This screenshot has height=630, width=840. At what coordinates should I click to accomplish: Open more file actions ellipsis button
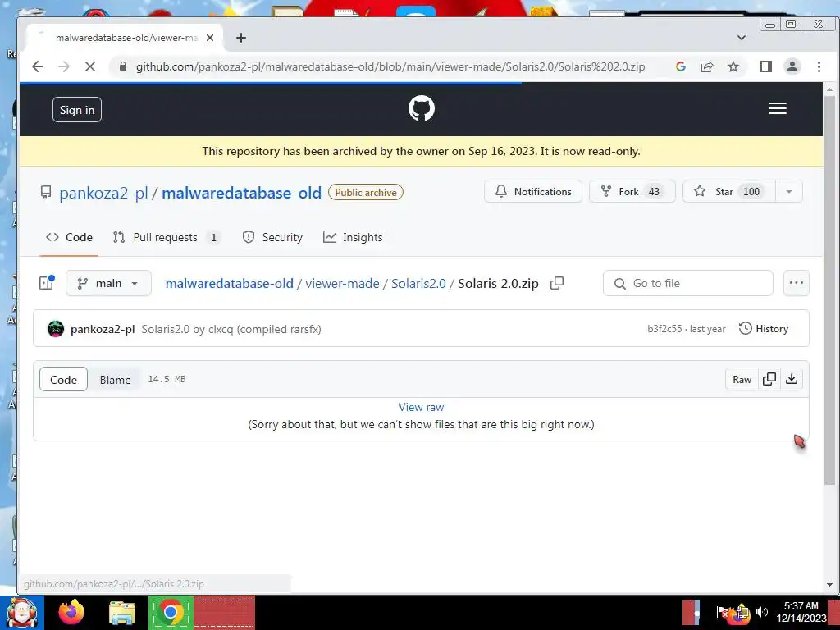pos(796,283)
